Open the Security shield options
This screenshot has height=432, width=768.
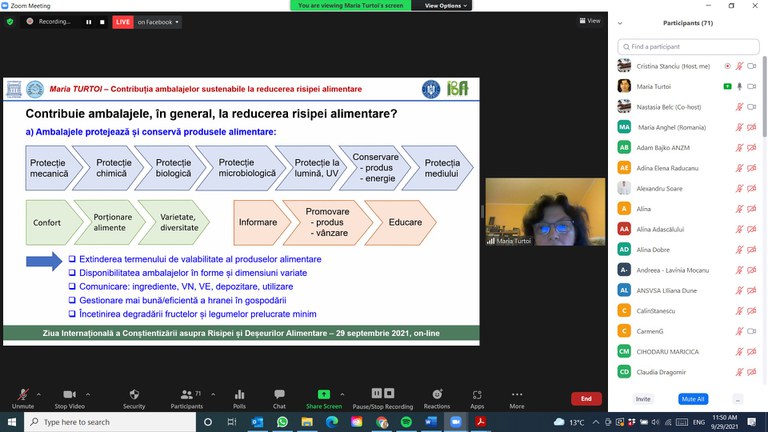[x=134, y=394]
